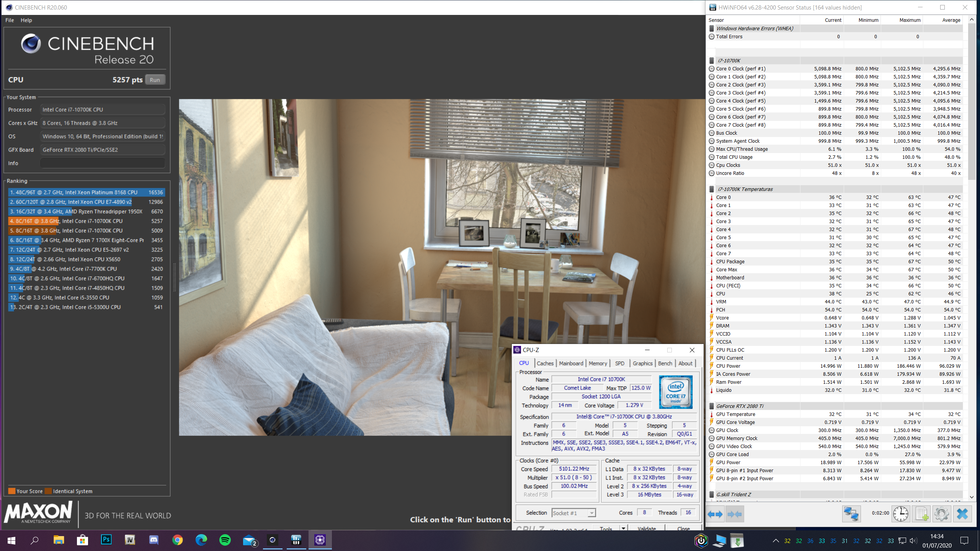Open Discord from the taskbar
Viewport: 980px width, 551px height.
click(x=154, y=540)
